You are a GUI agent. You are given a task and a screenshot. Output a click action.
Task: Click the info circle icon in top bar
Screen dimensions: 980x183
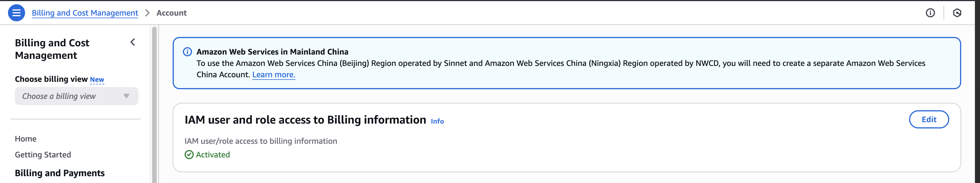coord(930,13)
